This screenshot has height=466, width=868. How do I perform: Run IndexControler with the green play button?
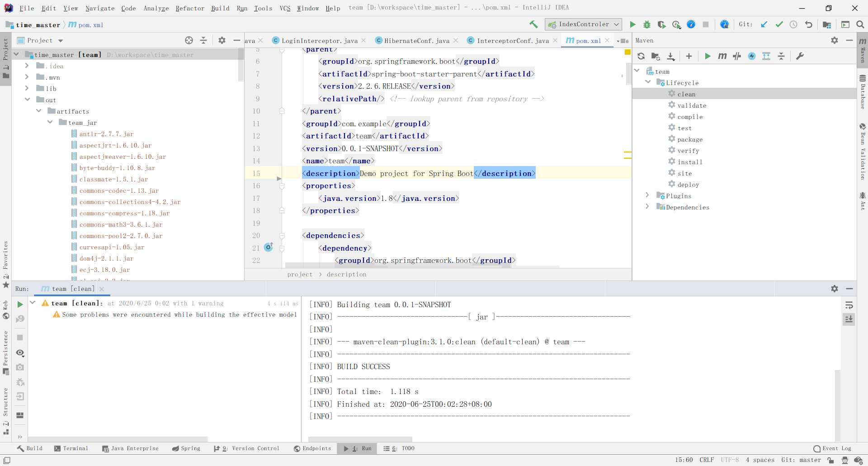pyautogui.click(x=632, y=24)
